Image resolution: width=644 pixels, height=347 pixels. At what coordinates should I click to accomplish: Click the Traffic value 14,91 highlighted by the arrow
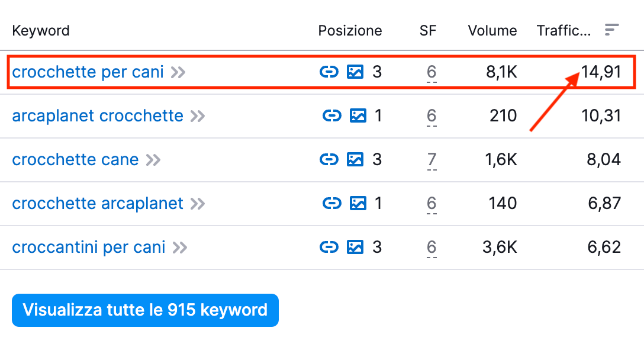[x=601, y=72]
